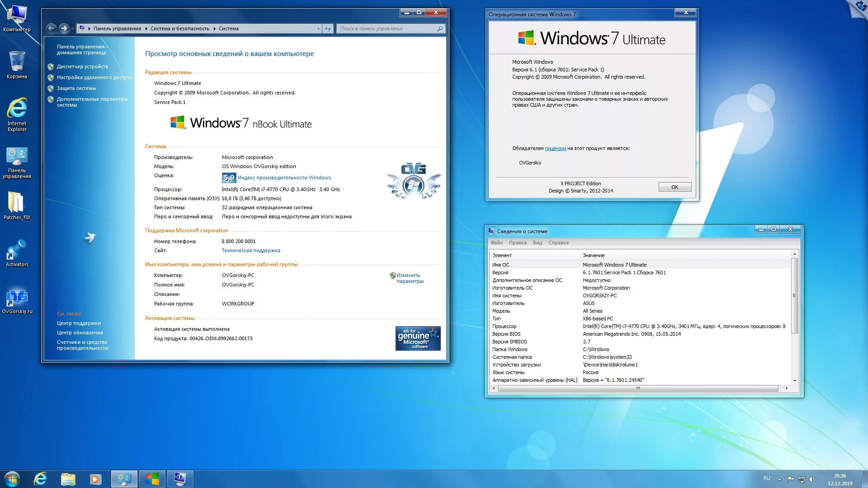Select the Процессор row in Сведения о системе

(x=640, y=326)
